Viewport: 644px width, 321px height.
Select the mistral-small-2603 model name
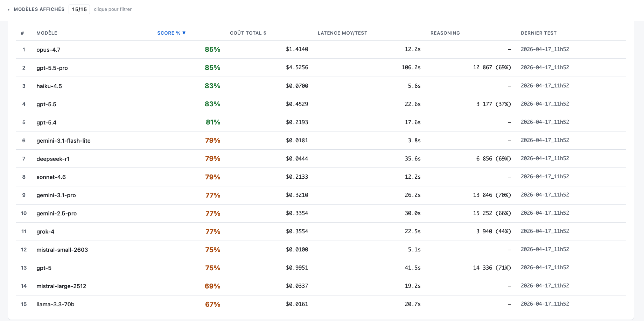tap(62, 250)
